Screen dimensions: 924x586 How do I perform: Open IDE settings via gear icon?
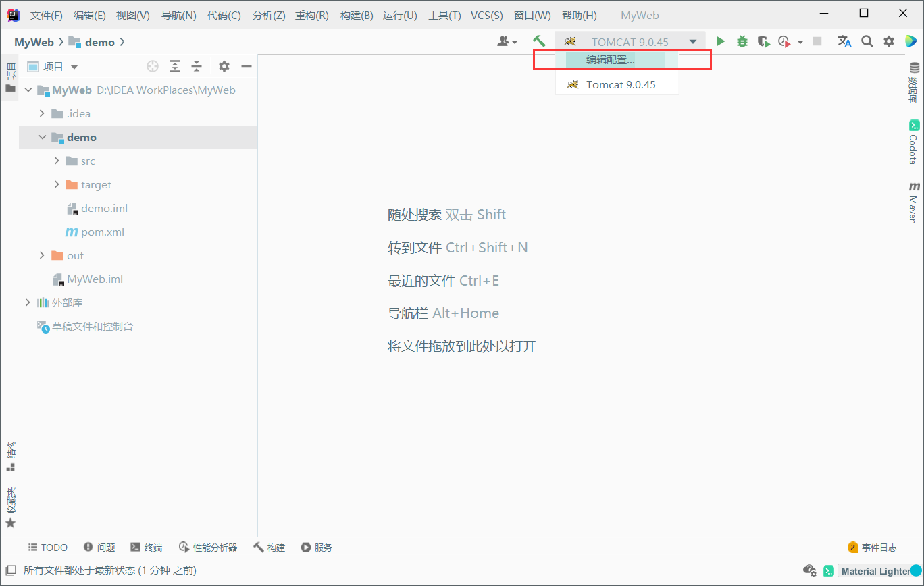click(889, 41)
